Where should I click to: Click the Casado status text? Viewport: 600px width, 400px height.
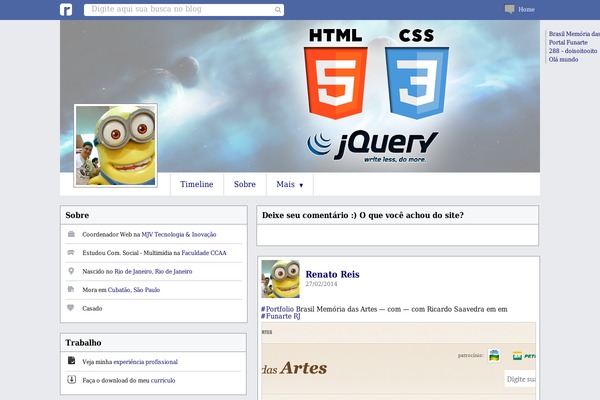(92, 308)
